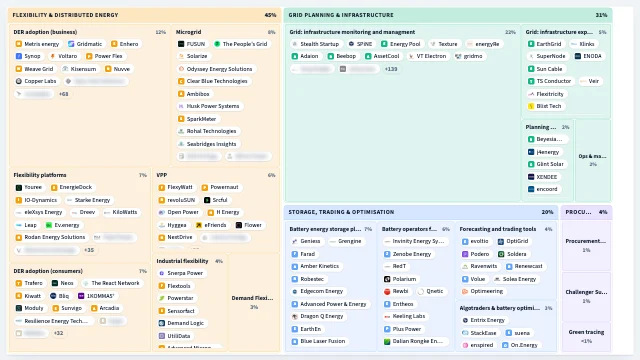640x360 pixels.
Task: Open the Storage, Trading & Optimisation header
Action: [x=421, y=212]
